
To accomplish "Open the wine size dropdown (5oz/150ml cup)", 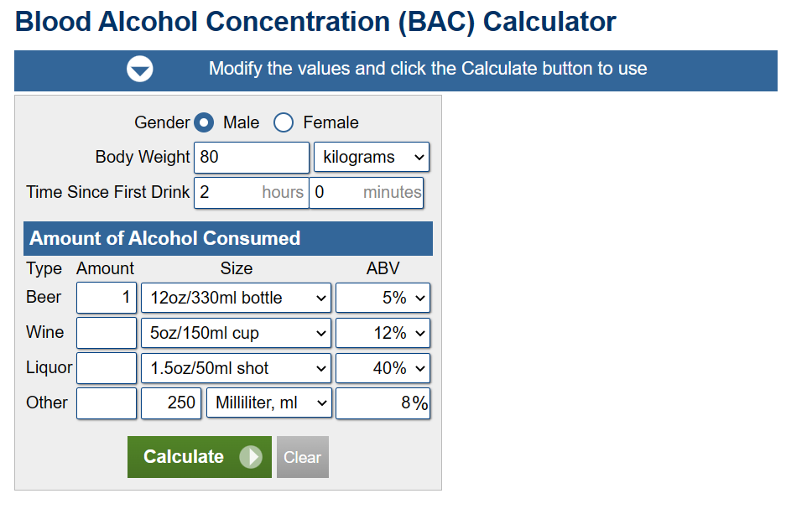I will point(237,333).
